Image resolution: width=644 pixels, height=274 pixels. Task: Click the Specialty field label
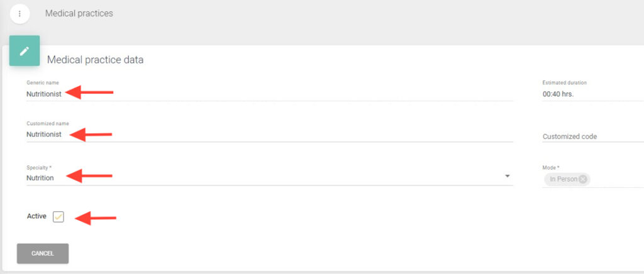point(39,168)
